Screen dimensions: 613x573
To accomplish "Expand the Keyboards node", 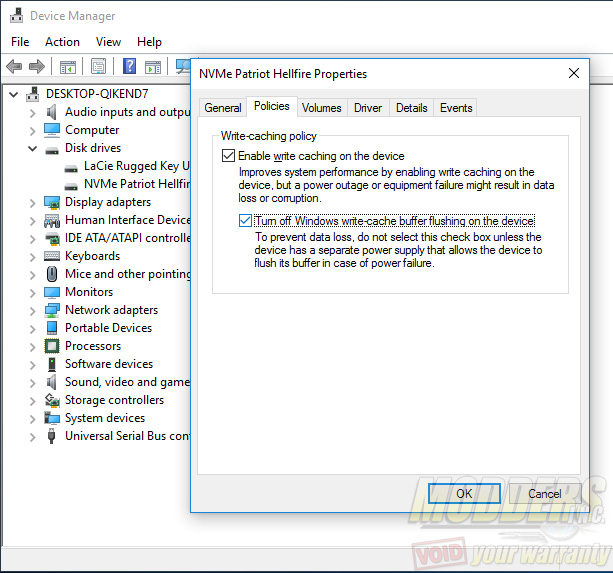I will [x=32, y=257].
